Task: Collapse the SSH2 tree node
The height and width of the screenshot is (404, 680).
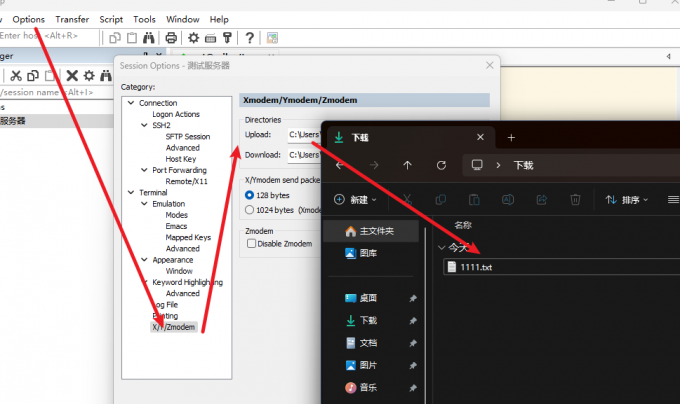Action: point(144,125)
